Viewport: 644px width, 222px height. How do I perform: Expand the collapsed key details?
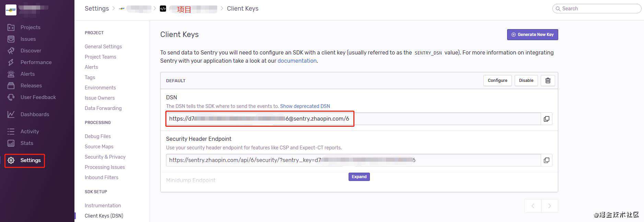[x=359, y=177]
